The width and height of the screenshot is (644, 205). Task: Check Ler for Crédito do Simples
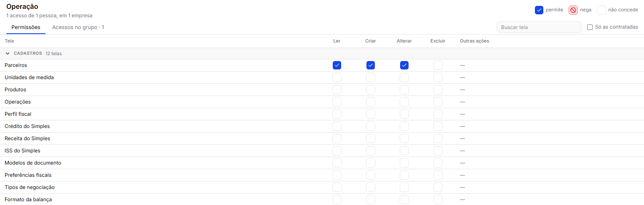pos(337,126)
